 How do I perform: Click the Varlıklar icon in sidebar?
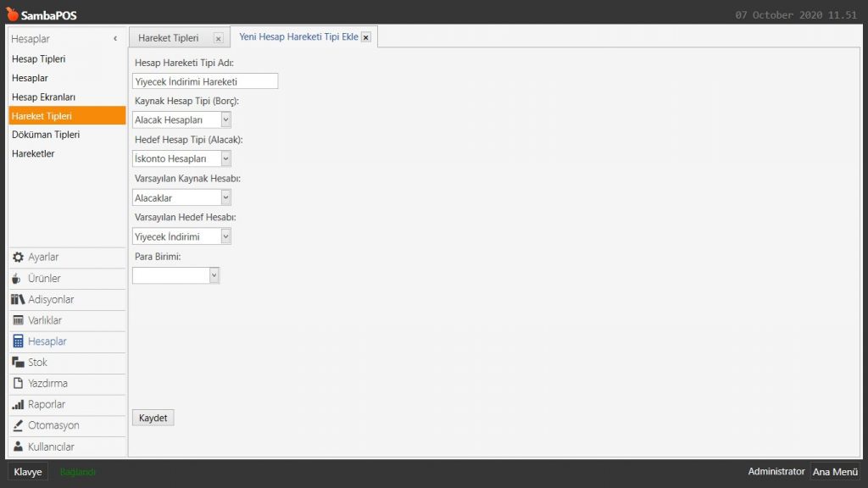[x=18, y=321]
